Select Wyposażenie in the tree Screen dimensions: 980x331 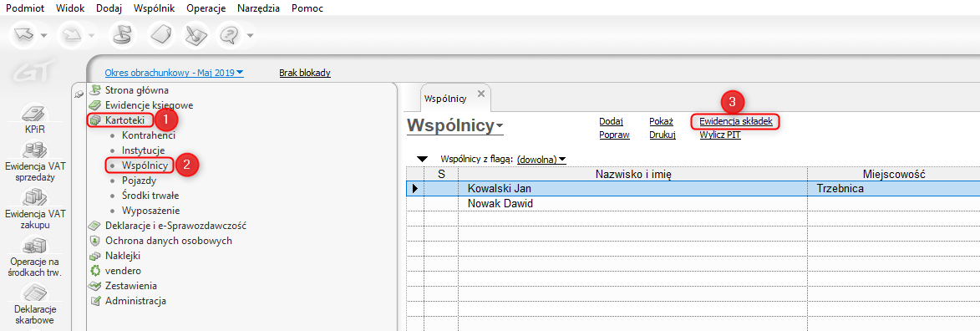click(x=150, y=211)
